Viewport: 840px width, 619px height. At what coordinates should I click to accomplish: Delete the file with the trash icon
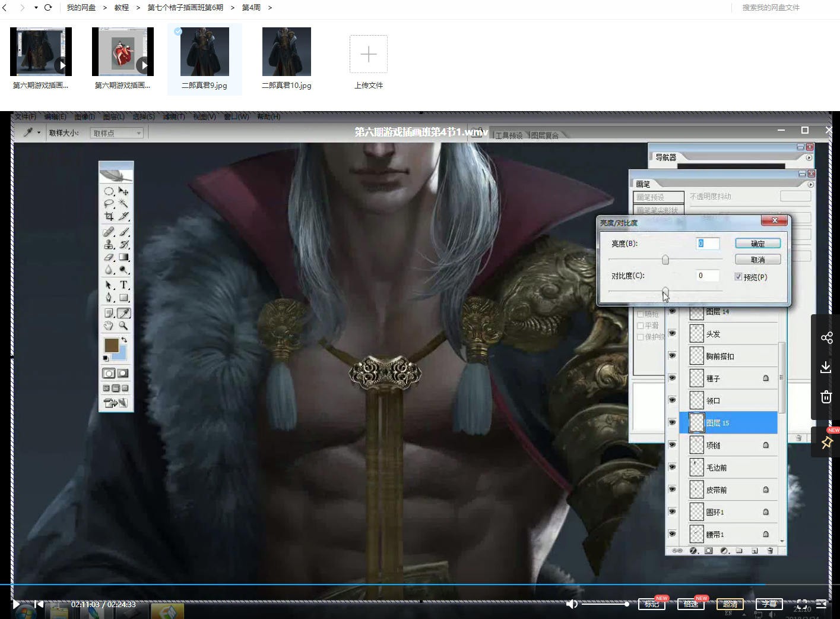click(x=826, y=397)
